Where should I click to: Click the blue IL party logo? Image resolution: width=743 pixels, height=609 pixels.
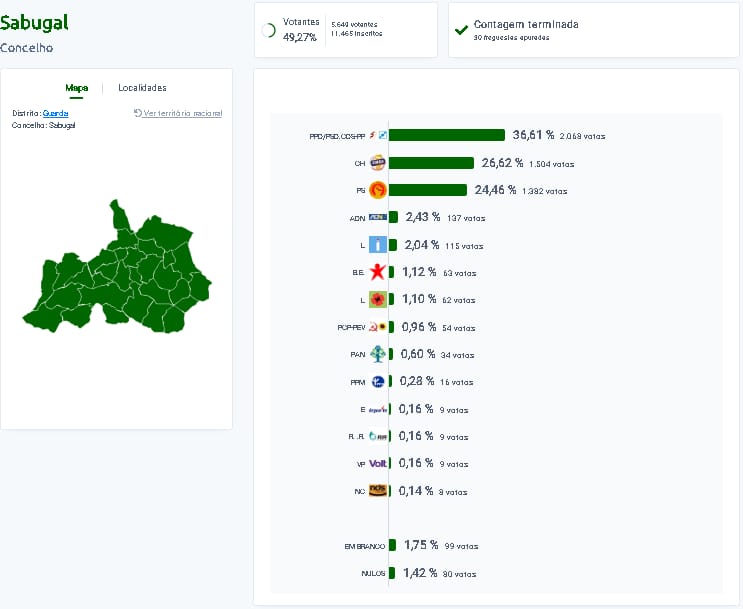(378, 245)
